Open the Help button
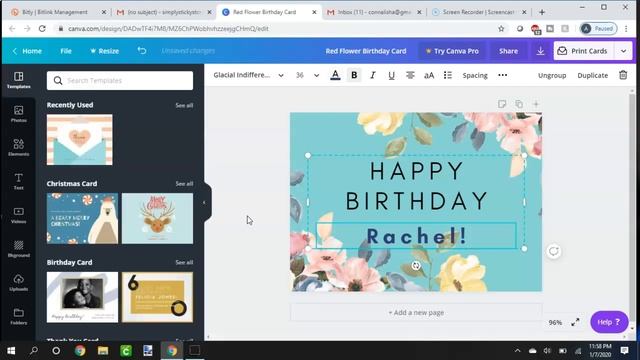 [609, 322]
